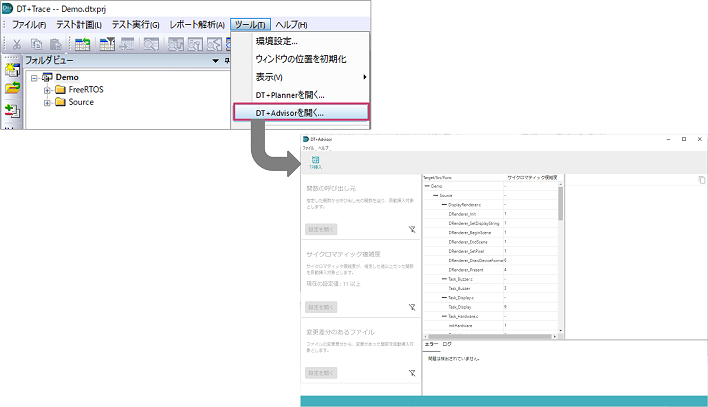Click the Copy icon in DT+Trace toolbar

[x=39, y=44]
